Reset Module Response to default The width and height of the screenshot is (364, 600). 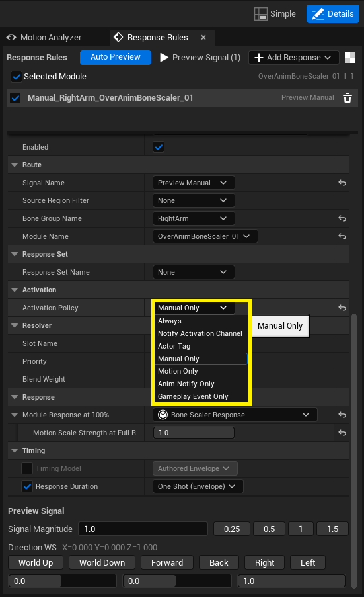tap(342, 415)
